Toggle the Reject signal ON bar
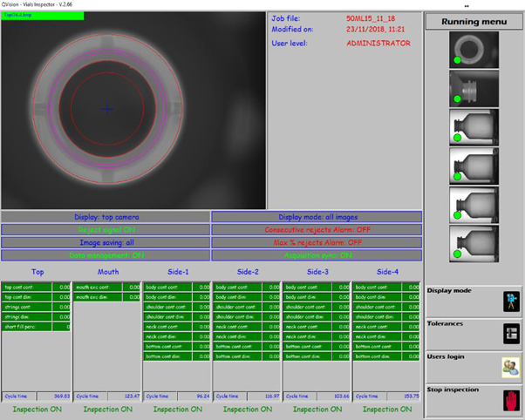Viewport: 525px width, 420px height. (x=105, y=229)
